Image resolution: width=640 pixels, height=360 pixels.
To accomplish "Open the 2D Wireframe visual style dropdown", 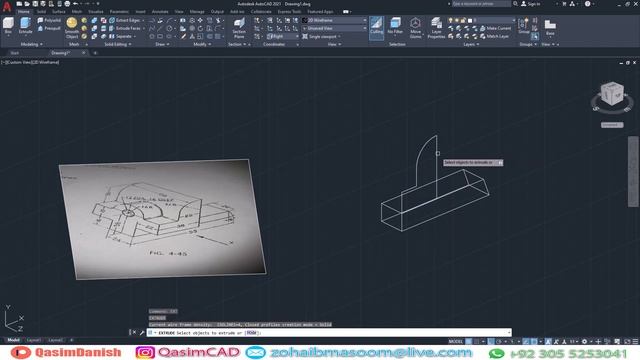I will tap(334, 20).
